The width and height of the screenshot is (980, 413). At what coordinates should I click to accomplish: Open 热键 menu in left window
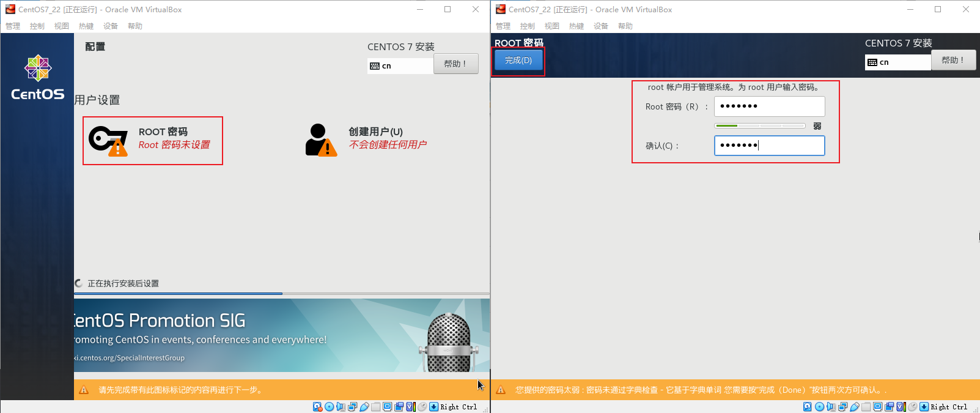pyautogui.click(x=86, y=26)
